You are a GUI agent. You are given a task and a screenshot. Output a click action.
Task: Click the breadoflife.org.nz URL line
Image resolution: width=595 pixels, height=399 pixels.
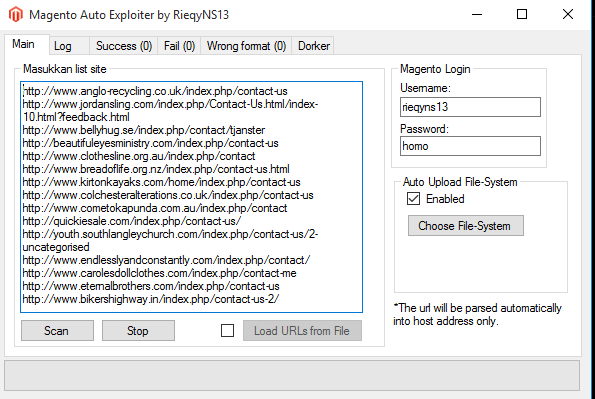point(156,169)
